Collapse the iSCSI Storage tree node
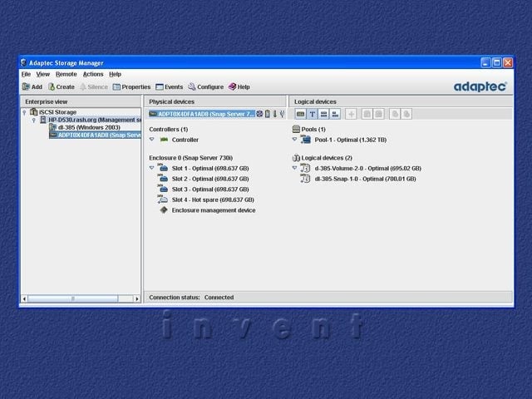The height and width of the screenshot is (399, 532). coord(24,112)
